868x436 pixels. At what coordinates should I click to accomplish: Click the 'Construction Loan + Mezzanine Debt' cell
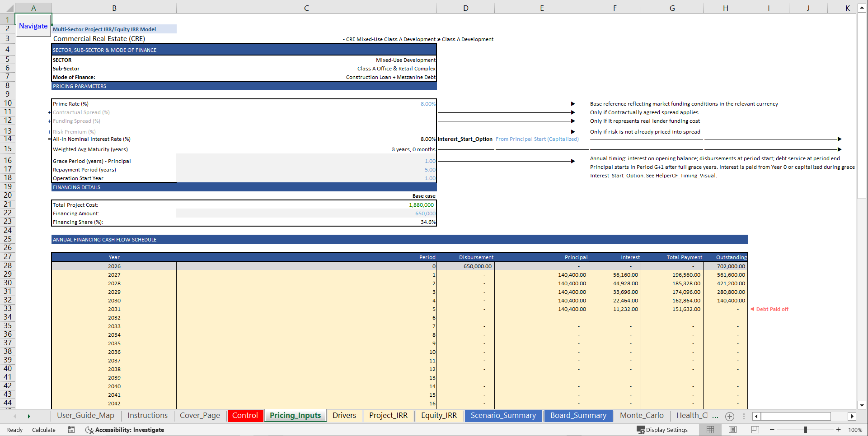point(306,77)
